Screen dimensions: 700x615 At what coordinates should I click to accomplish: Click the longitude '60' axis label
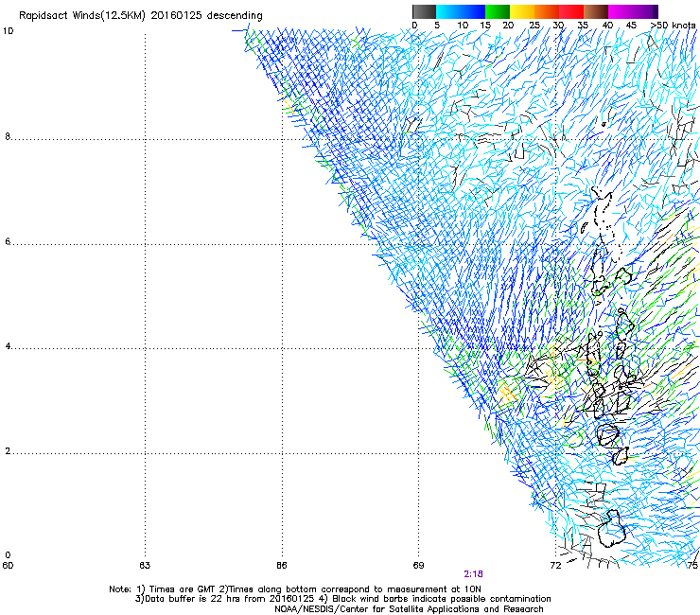pyautogui.click(x=8, y=566)
